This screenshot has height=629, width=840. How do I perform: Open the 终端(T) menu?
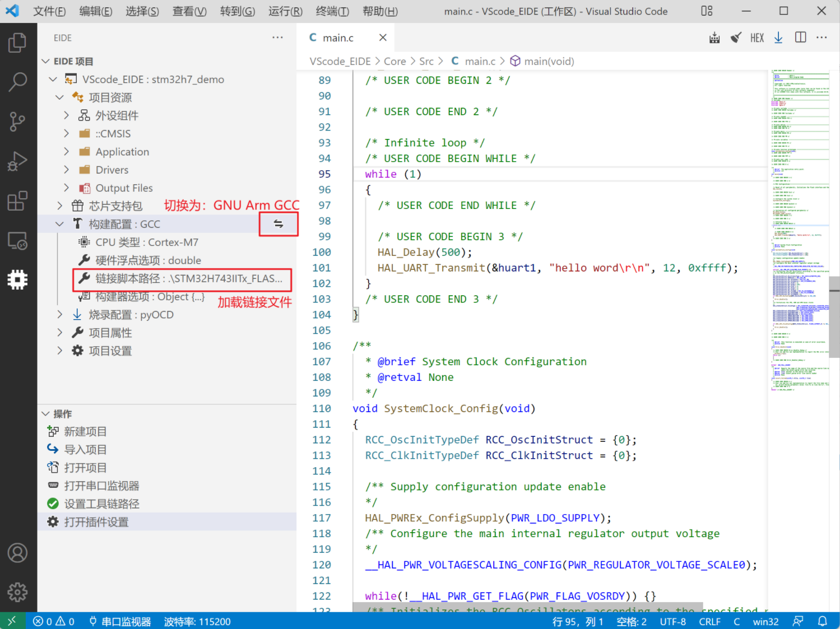332,11
